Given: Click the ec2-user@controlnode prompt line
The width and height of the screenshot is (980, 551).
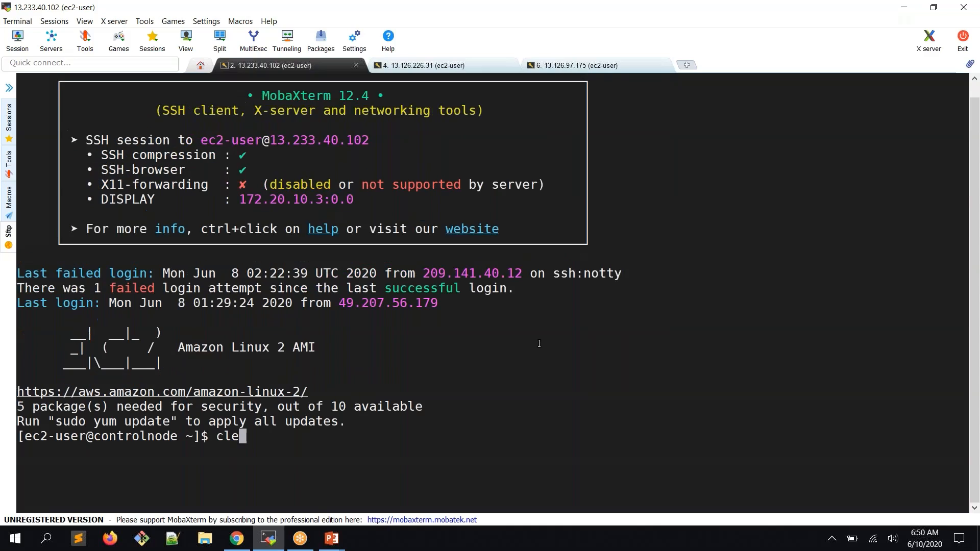Looking at the screenshot, I should tap(132, 436).
